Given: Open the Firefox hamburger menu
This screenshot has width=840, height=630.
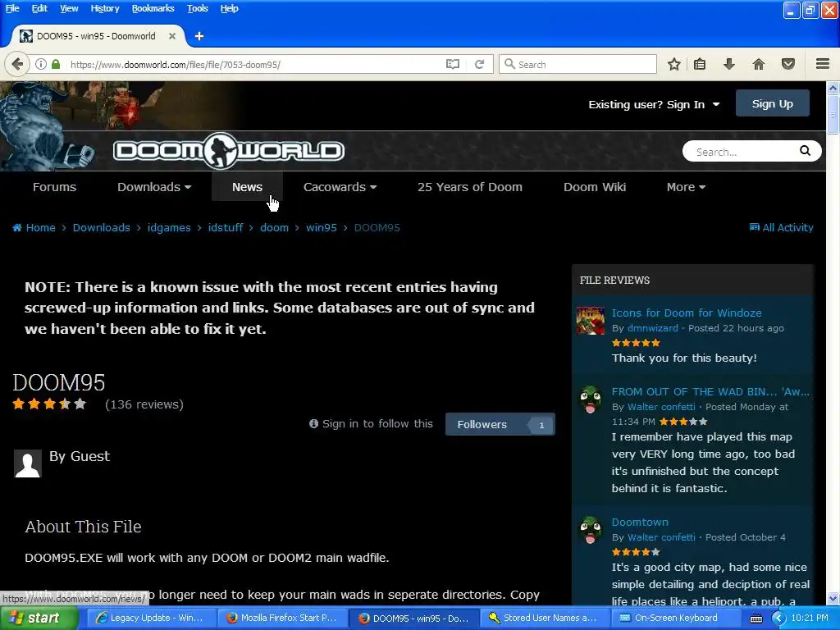Looking at the screenshot, I should click(x=823, y=64).
